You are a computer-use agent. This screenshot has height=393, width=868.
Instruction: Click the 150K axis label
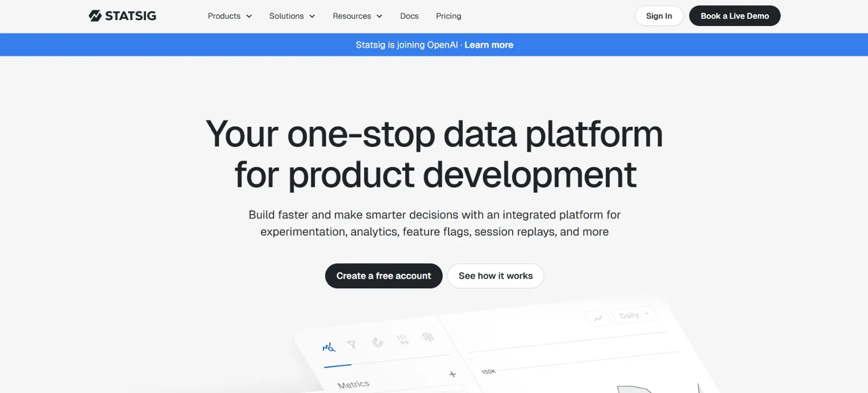pyautogui.click(x=488, y=371)
